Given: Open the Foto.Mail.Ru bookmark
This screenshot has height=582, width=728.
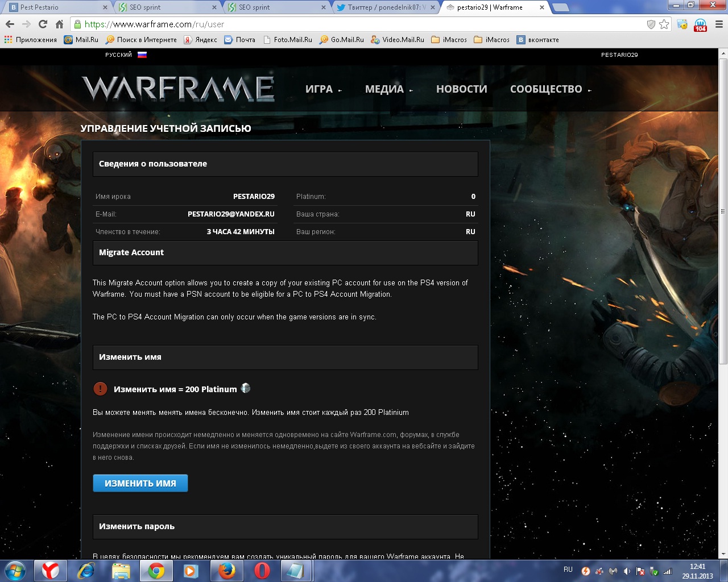Looking at the screenshot, I should [x=287, y=40].
